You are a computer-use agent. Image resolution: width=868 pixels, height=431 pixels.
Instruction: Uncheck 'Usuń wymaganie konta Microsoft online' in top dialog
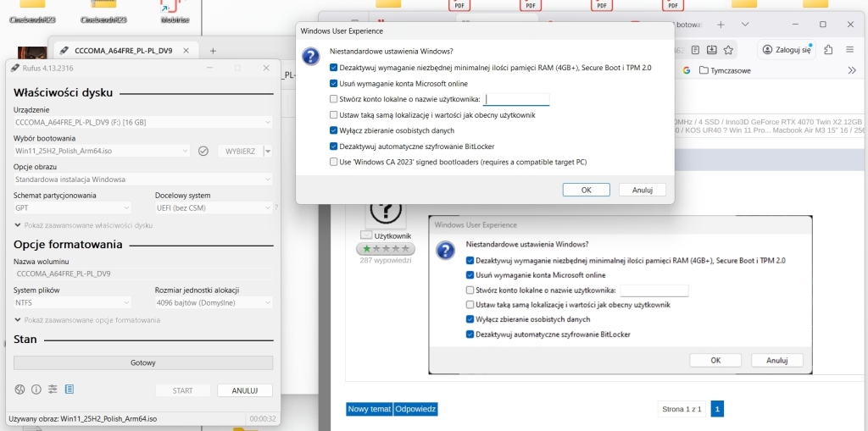[x=334, y=84]
